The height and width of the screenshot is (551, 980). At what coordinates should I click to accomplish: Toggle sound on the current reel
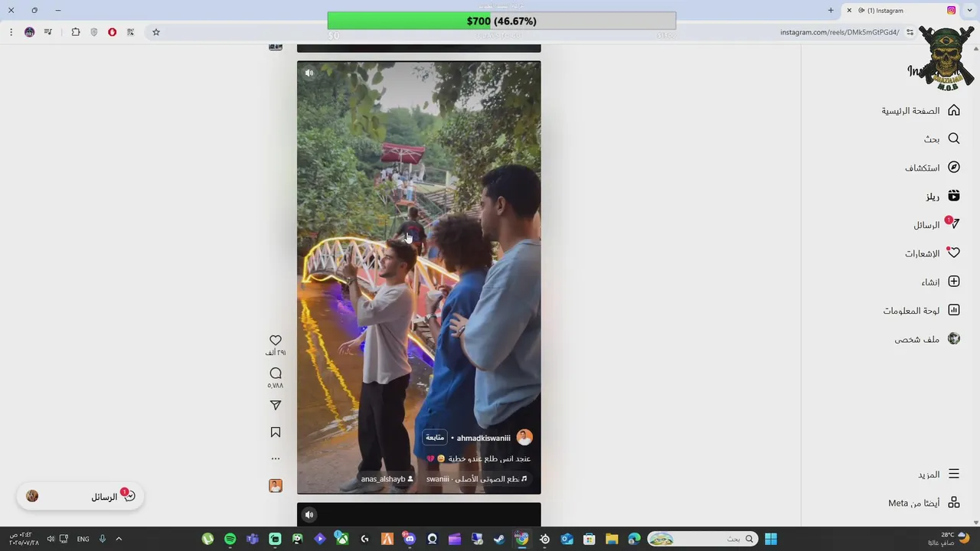point(309,73)
